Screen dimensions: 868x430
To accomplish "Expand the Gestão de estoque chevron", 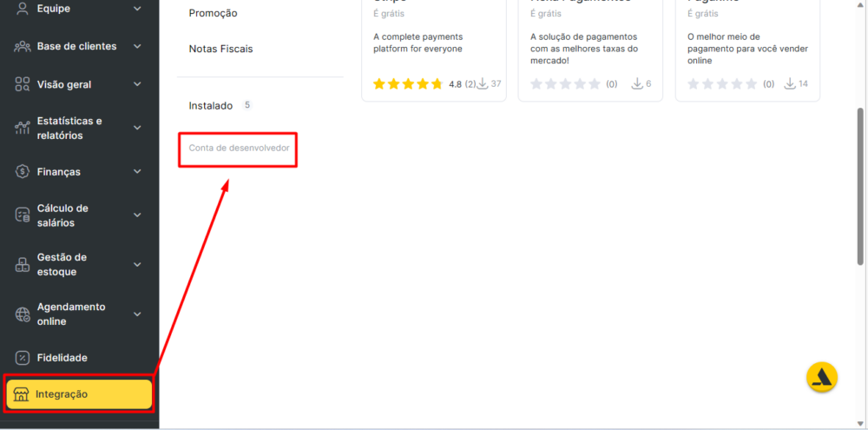I will 137,265.
